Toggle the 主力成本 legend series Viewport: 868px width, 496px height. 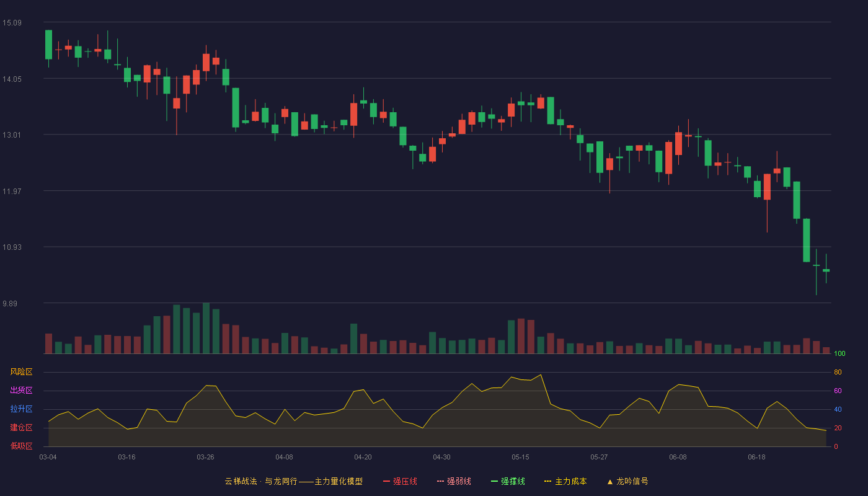coord(565,481)
